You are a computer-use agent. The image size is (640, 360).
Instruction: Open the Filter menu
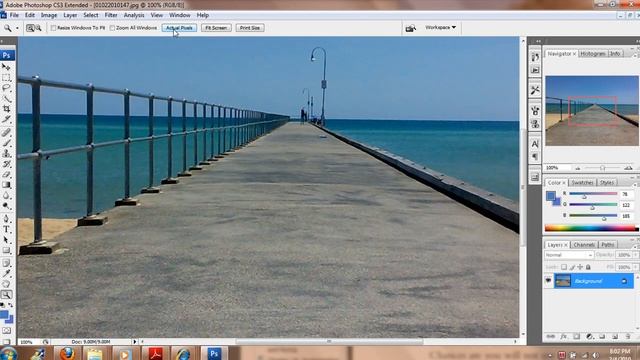coord(111,15)
